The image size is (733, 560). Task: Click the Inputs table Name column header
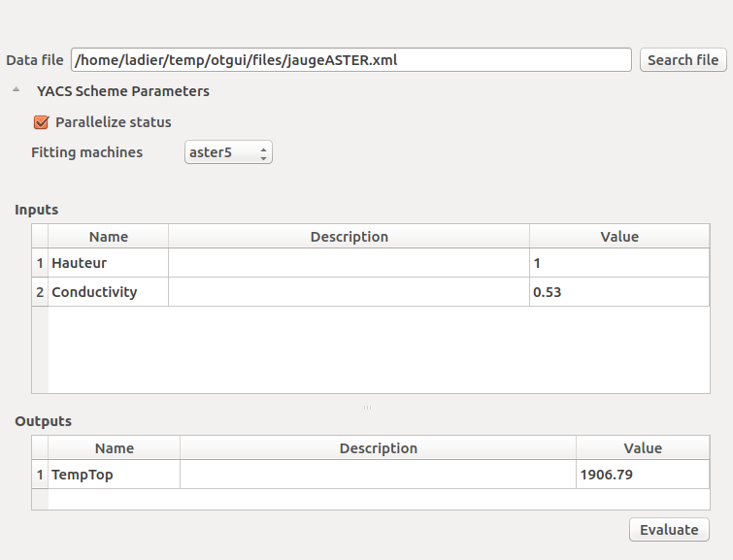(108, 237)
